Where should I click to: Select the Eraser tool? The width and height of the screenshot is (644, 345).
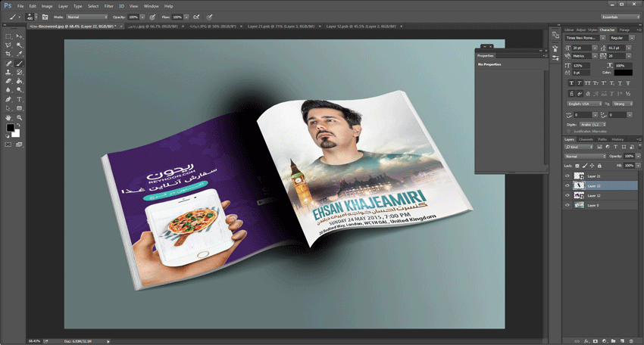coord(8,81)
